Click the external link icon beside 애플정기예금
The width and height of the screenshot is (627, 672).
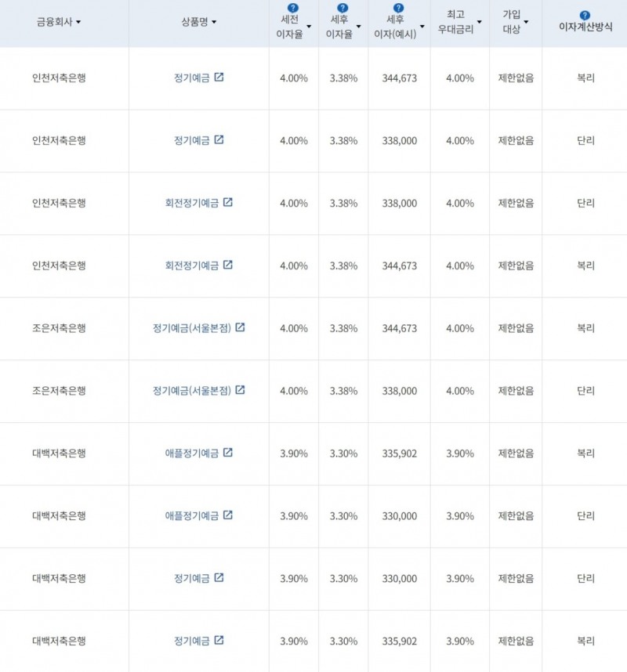[229, 453]
